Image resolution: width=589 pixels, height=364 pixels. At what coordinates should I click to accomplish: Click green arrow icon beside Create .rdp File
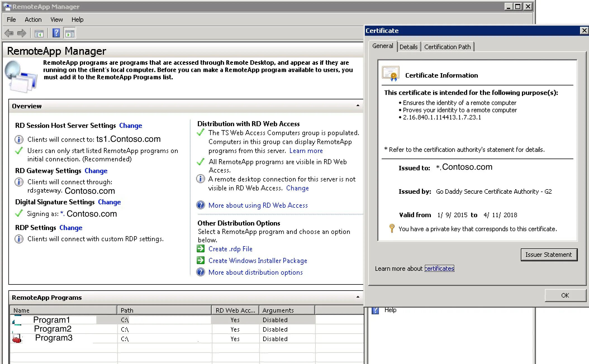point(201,249)
